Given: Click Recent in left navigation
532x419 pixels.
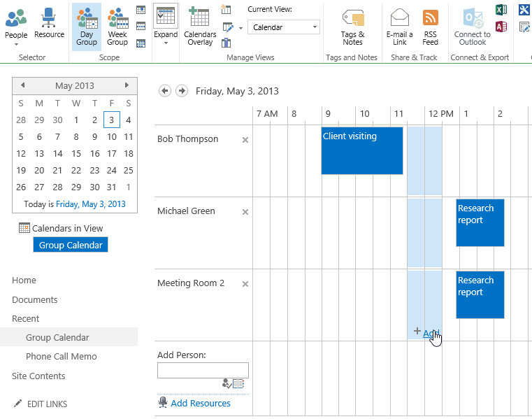Looking at the screenshot, I should click(x=25, y=319).
